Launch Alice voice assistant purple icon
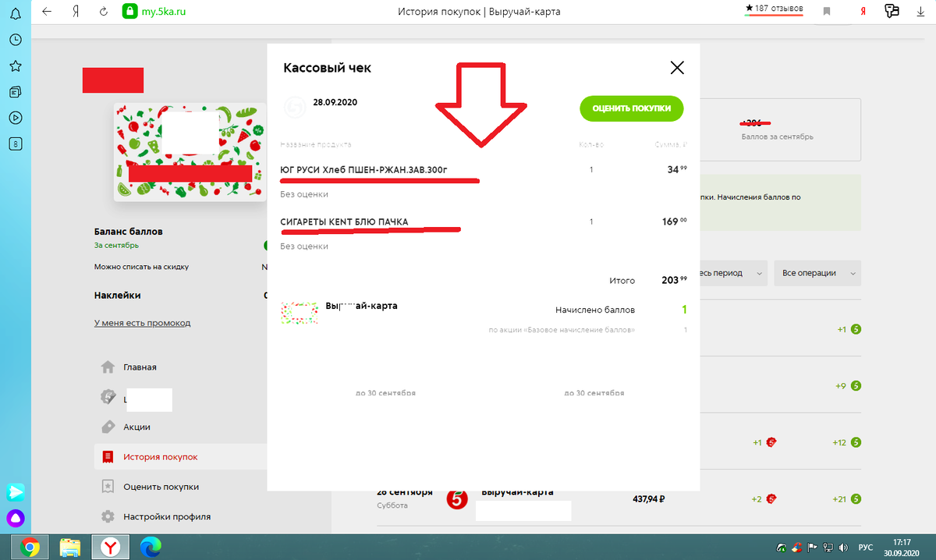The image size is (936, 560). [16, 518]
